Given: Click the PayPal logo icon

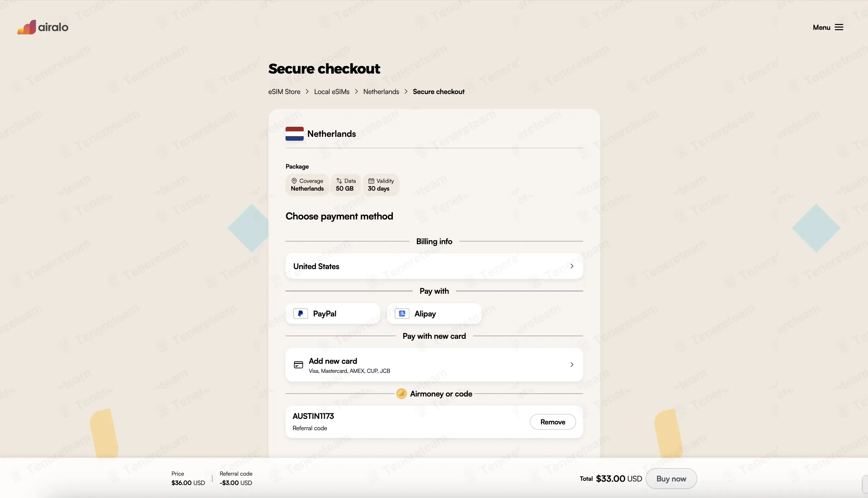Looking at the screenshot, I should 300,314.
